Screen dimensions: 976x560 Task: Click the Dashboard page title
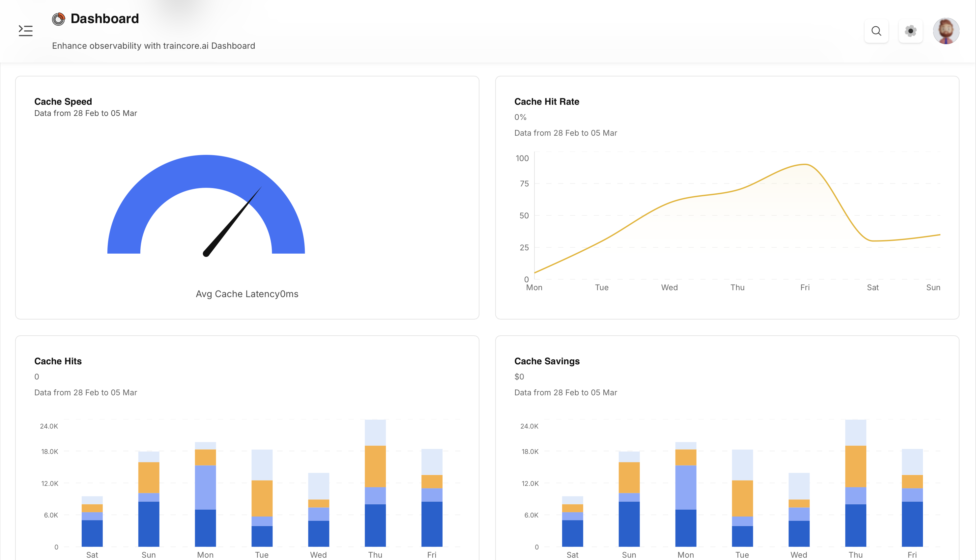pyautogui.click(x=105, y=18)
